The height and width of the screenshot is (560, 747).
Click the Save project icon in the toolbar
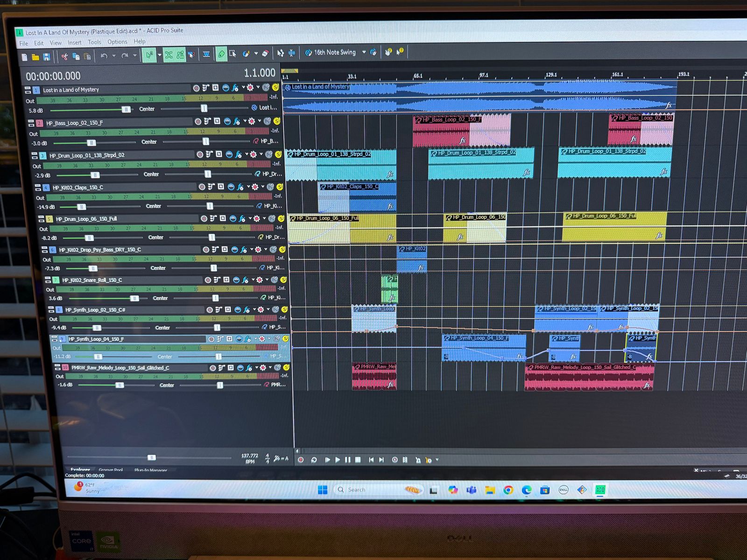[x=47, y=57]
